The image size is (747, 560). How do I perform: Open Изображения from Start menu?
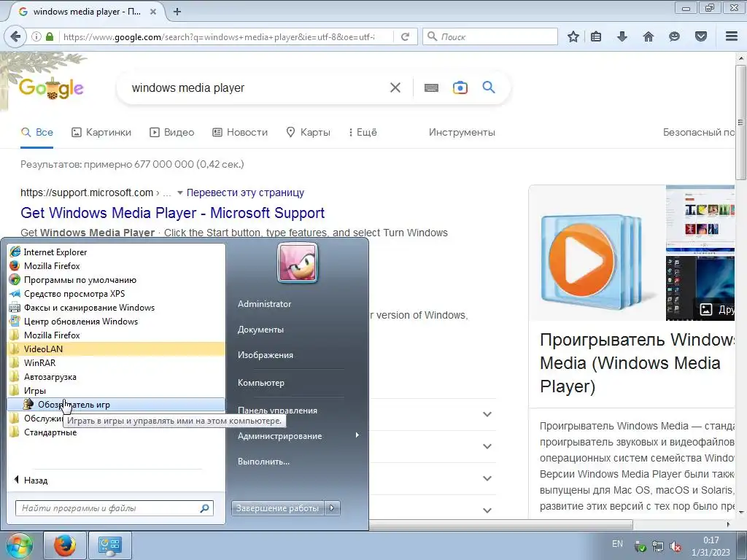(x=266, y=355)
